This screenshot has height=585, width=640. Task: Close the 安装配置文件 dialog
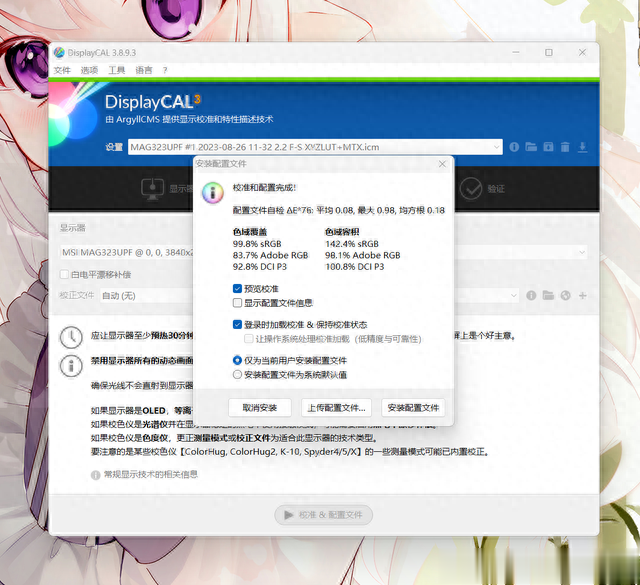tap(442, 164)
